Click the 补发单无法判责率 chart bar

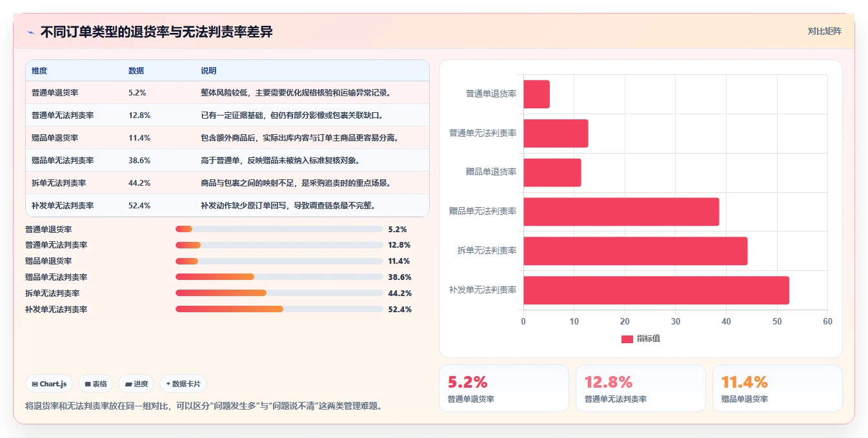656,290
